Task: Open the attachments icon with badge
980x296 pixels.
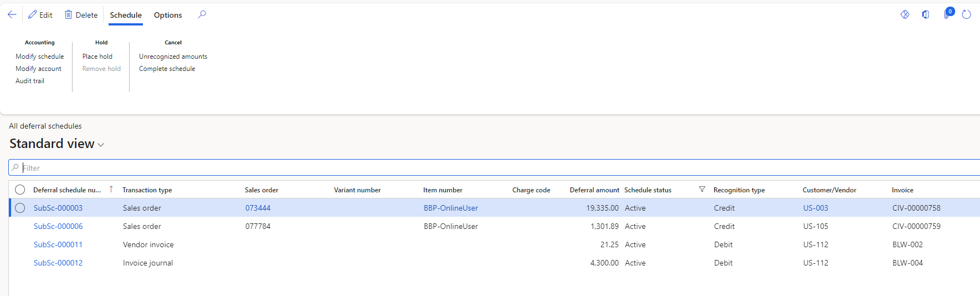Action: tap(947, 14)
